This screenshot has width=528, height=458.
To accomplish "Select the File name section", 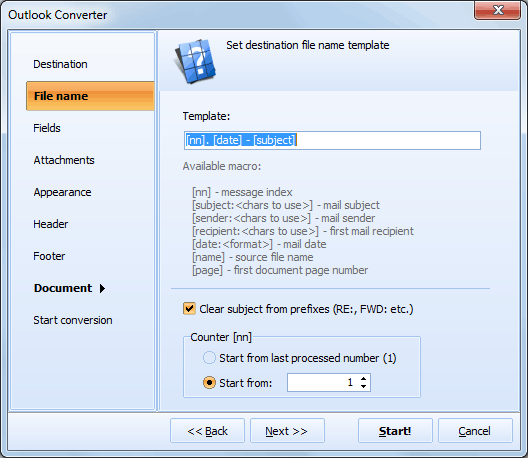I will click(x=90, y=96).
